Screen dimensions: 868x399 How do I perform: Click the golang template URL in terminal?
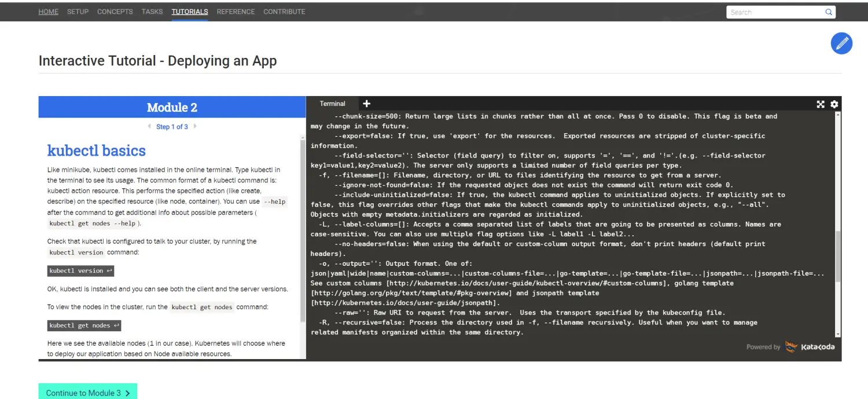411,293
